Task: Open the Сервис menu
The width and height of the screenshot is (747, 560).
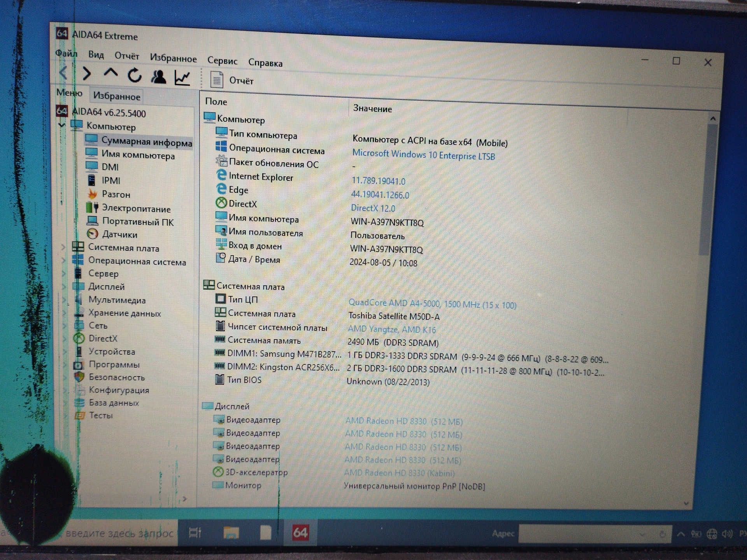Action: pos(222,61)
